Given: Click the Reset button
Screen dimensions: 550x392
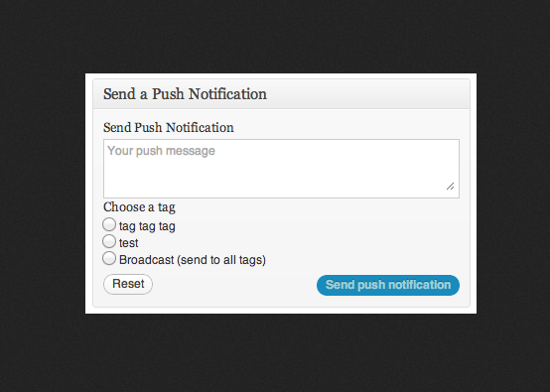Looking at the screenshot, I should pos(128,284).
